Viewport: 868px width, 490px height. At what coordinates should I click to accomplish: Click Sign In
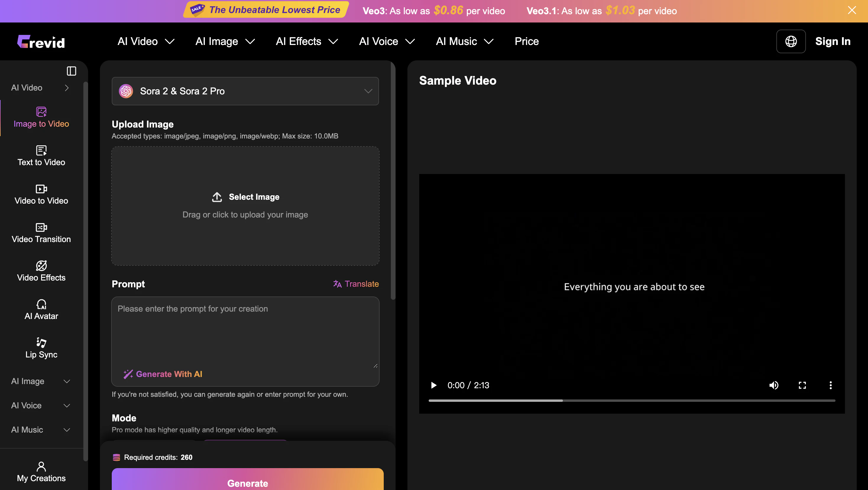pyautogui.click(x=833, y=41)
